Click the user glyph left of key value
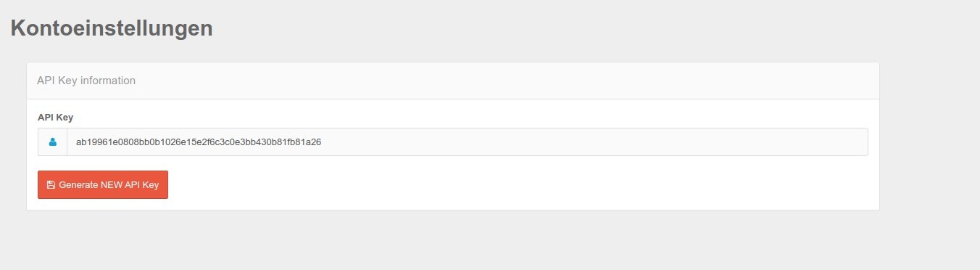The height and width of the screenshot is (270, 980). (52, 142)
